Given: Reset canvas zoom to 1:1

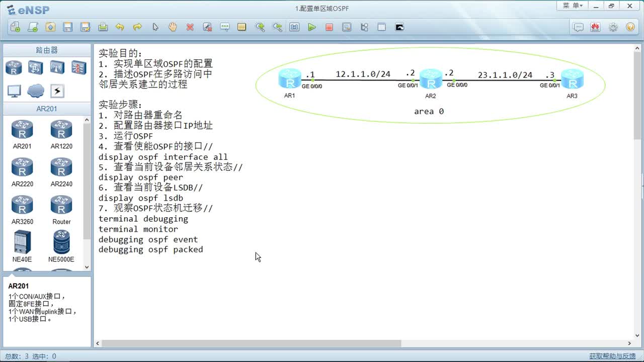Looking at the screenshot, I should [x=294, y=27].
